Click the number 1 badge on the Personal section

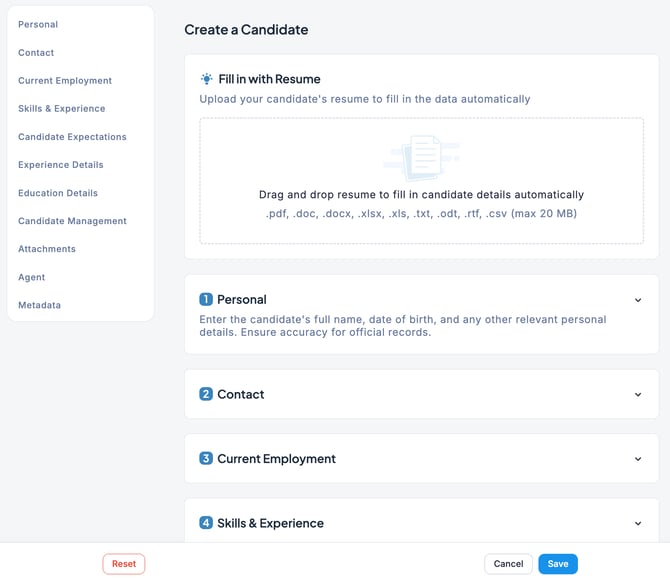[206, 299]
